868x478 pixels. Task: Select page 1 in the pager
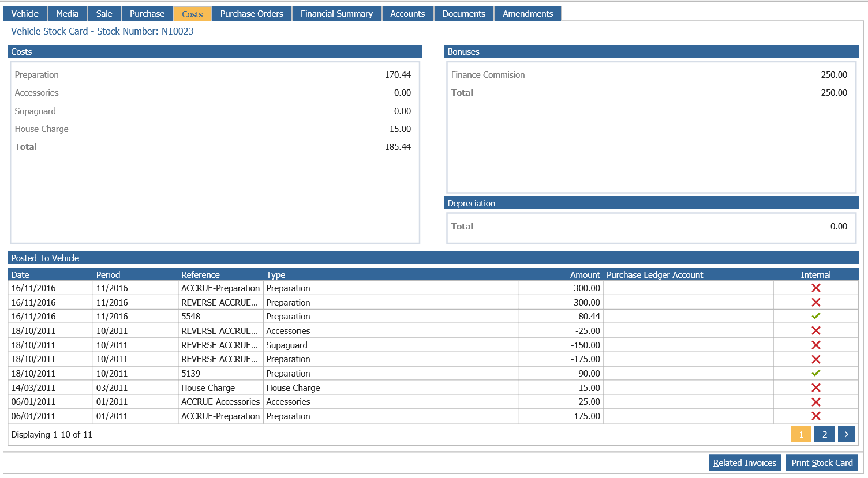tap(801, 434)
